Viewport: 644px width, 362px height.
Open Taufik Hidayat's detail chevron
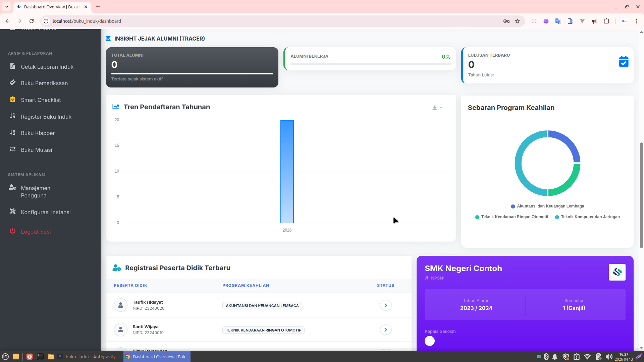tap(385, 305)
